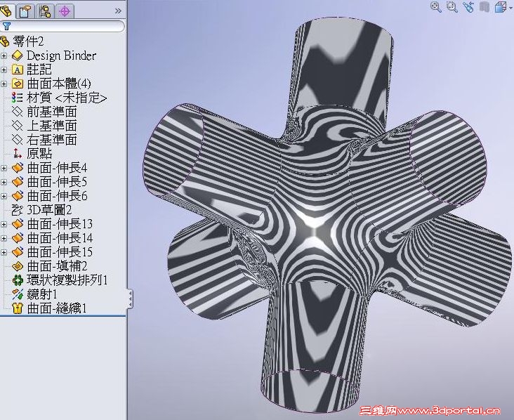Image resolution: width=514 pixels, height=420 pixels.
Task: Open the DimXpertManager tab
Action: (65, 11)
